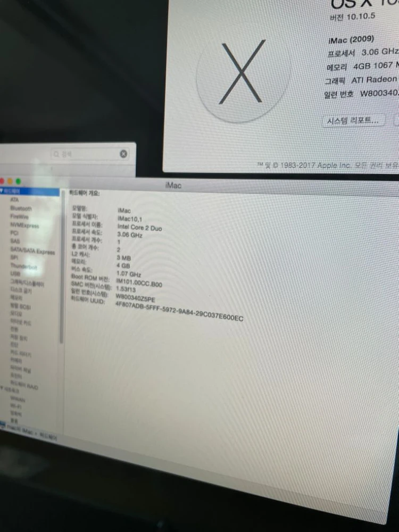The width and height of the screenshot is (399, 532).
Task: Click the iMac window title
Action: pyautogui.click(x=173, y=186)
